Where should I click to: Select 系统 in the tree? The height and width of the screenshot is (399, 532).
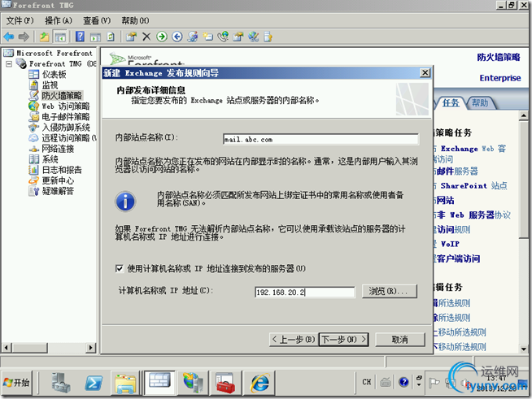[50, 159]
